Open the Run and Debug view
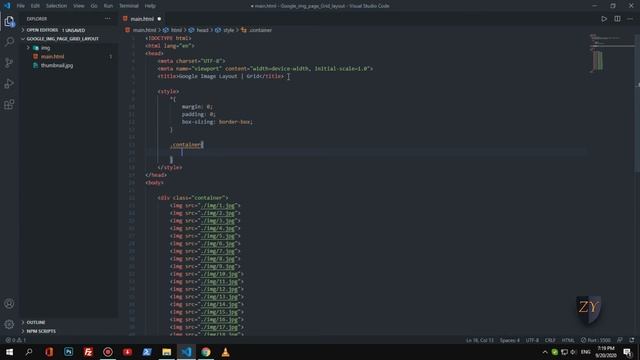Image resolution: width=640 pixels, height=360 pixels. click(9, 83)
